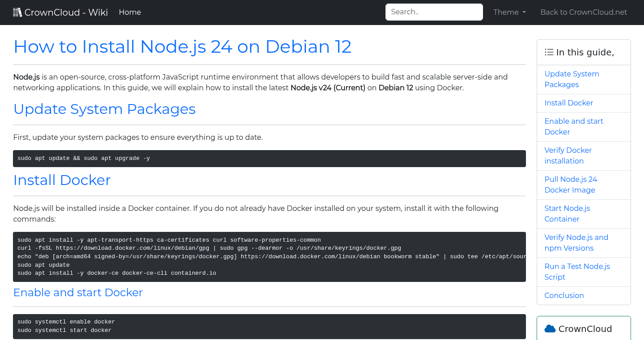
Task: Go to the Home menu item
Action: tap(130, 13)
